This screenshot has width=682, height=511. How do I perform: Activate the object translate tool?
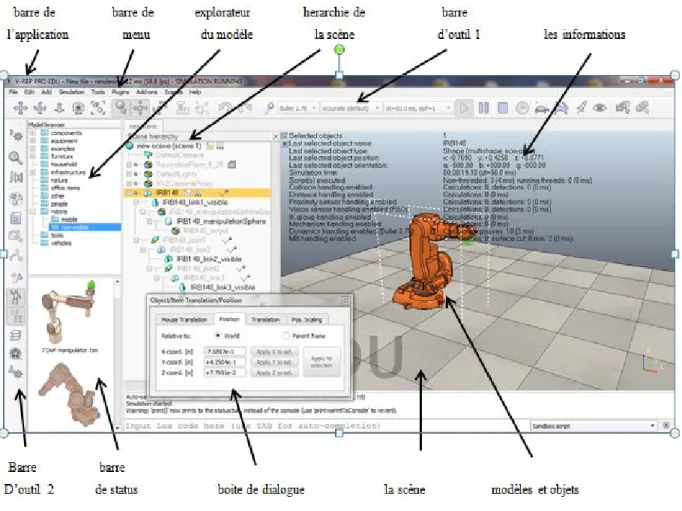(140, 107)
